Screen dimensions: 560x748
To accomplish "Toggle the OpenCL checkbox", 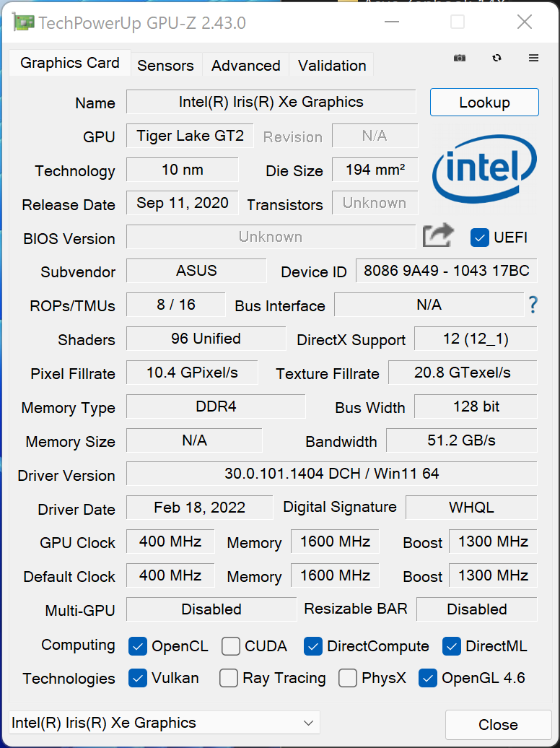I will pos(137,646).
